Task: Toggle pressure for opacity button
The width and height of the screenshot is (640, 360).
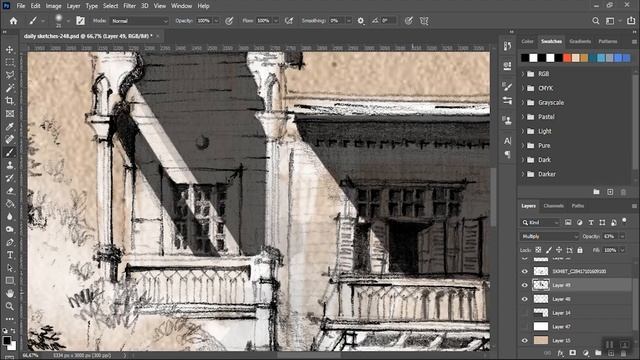Action: [x=229, y=21]
